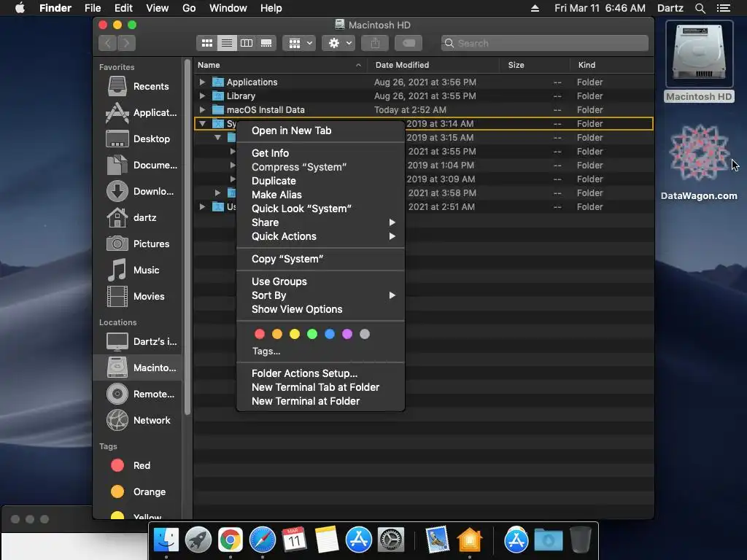
Task: Click the Share toolbar button
Action: tap(376, 43)
